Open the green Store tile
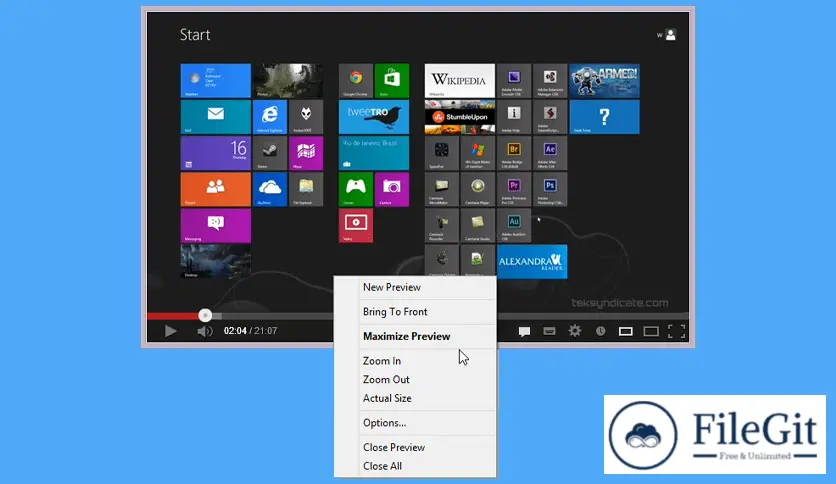This screenshot has width=836, height=484. [392, 80]
